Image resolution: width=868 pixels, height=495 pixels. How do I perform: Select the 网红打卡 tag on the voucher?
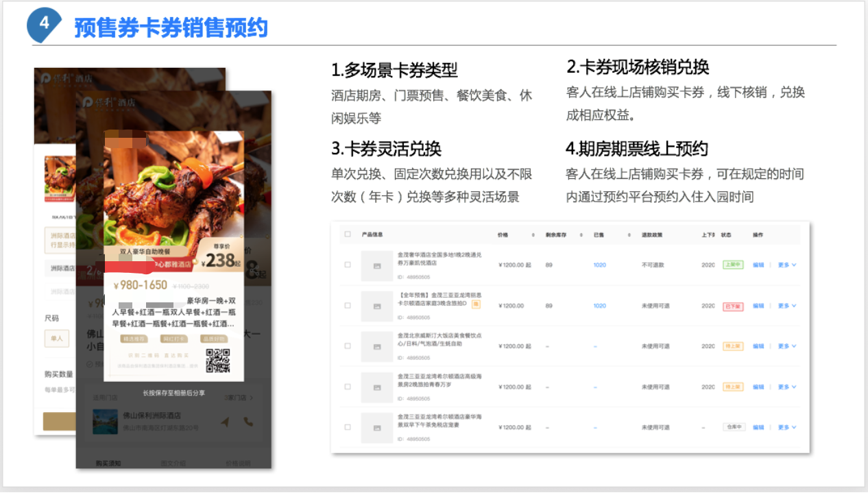click(174, 339)
